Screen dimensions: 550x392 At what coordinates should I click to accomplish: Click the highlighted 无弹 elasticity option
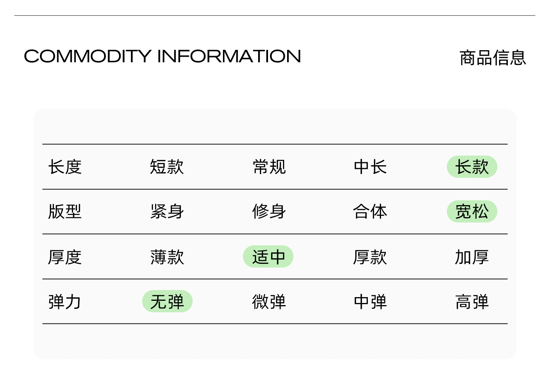click(167, 302)
